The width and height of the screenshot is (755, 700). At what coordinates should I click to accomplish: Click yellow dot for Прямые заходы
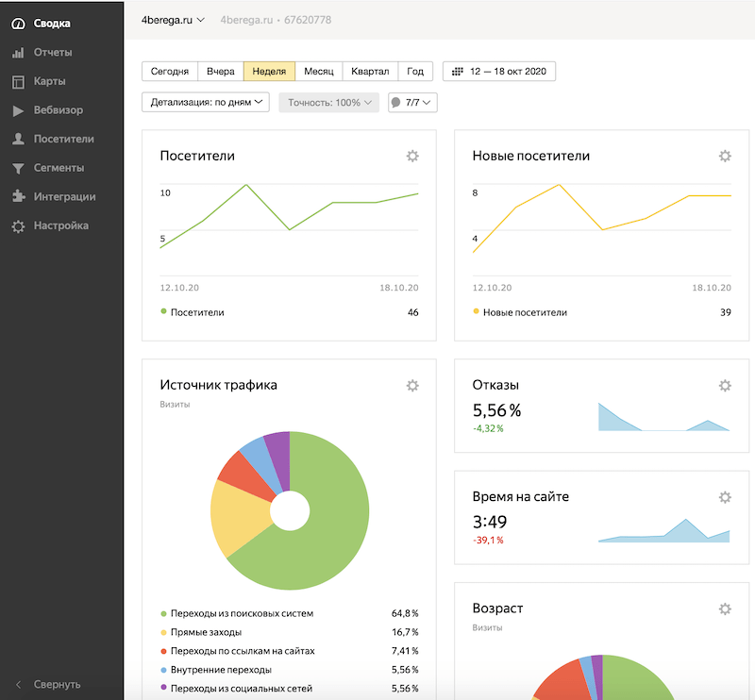point(163,633)
